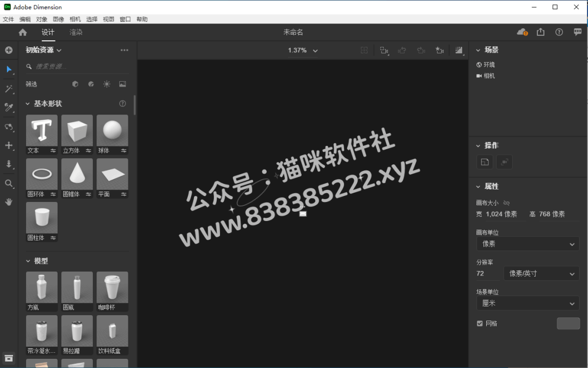The width and height of the screenshot is (588, 368).
Task: Collapse the 操作 panel
Action: pos(478,145)
